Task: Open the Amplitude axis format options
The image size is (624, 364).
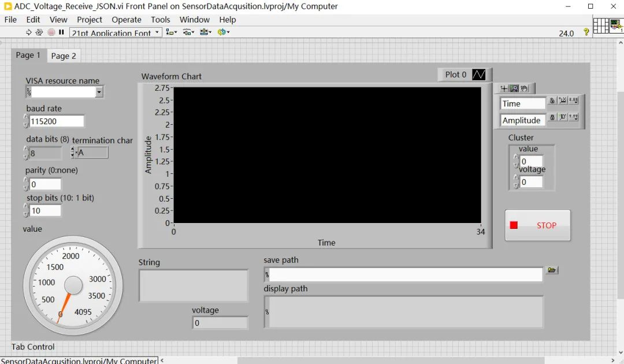Action: (574, 117)
